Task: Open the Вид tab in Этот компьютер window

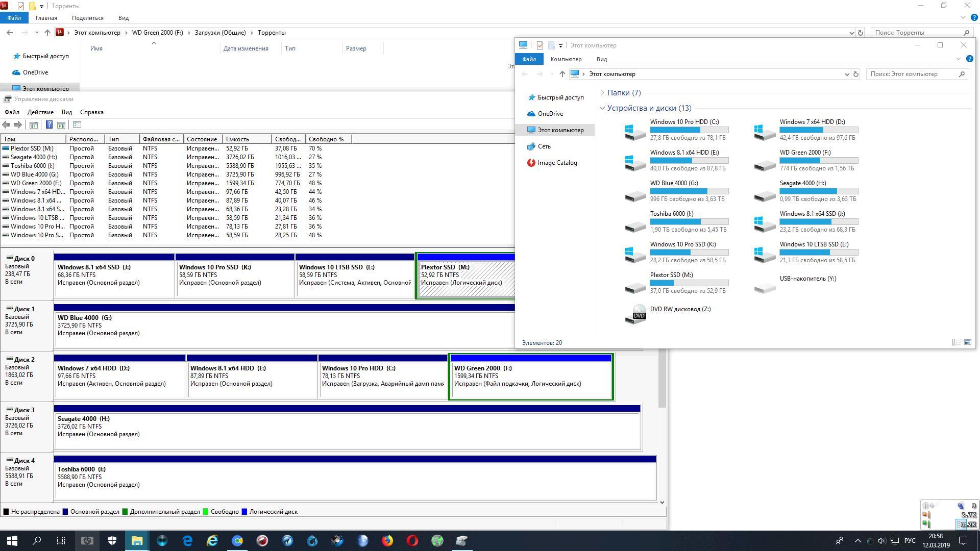Action: tap(602, 59)
